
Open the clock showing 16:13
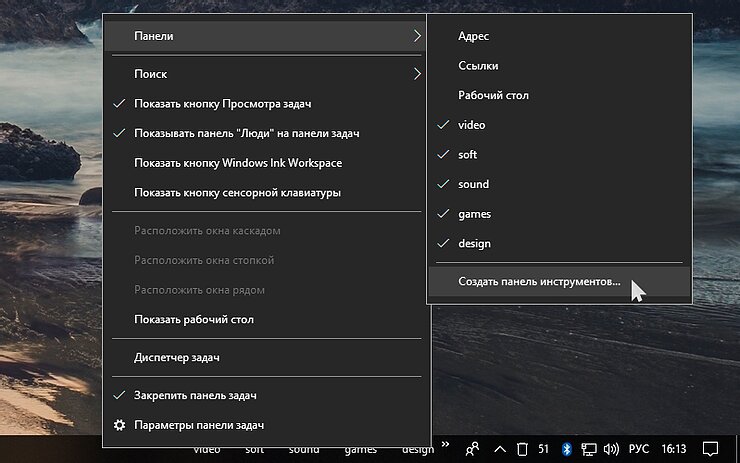tap(673, 449)
